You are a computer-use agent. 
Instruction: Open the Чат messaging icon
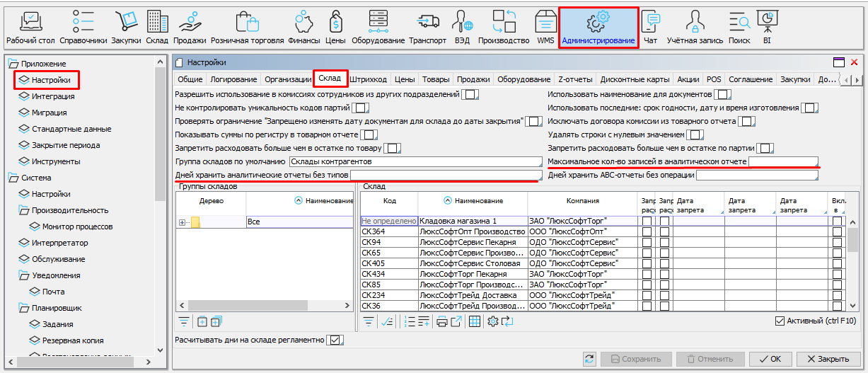coord(650,27)
